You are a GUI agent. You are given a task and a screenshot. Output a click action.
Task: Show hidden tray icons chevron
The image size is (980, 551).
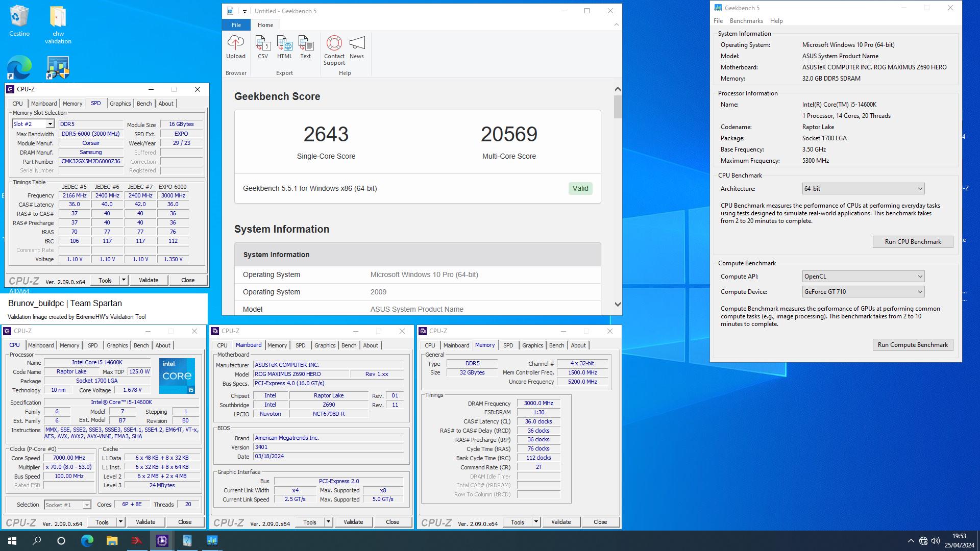(x=911, y=541)
